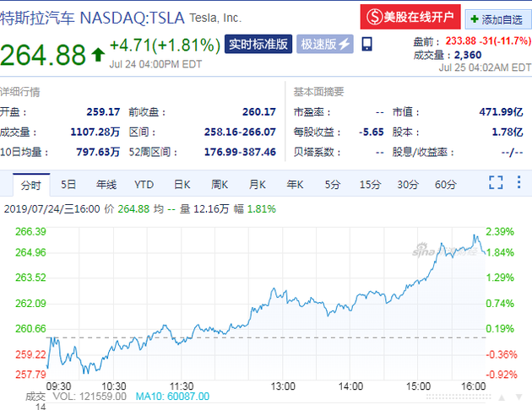
Task: Click the 美股在线开户 red button
Action: pyautogui.click(x=410, y=17)
